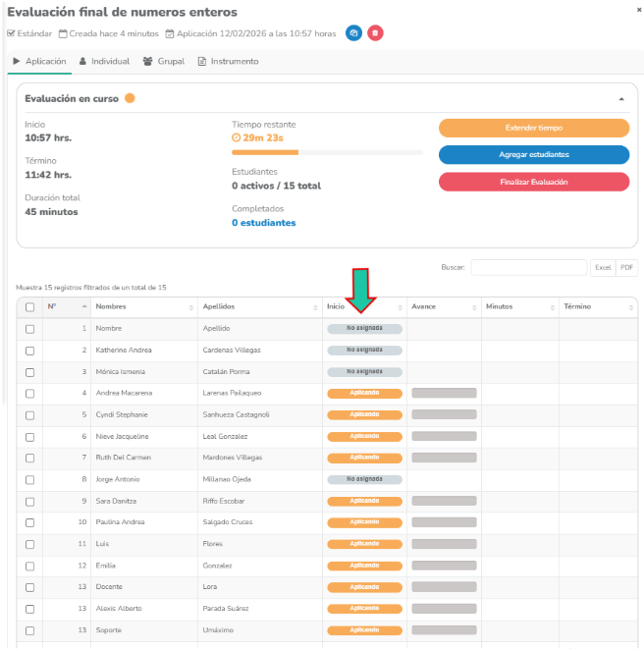This screenshot has height=651, width=644.
Task: Check the box for Katherine Andrea
Action: (29, 351)
